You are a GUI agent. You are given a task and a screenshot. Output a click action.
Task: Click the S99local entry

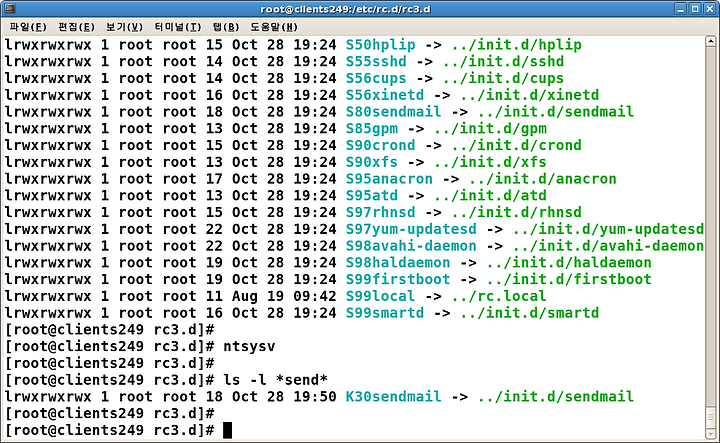pyautogui.click(x=380, y=296)
